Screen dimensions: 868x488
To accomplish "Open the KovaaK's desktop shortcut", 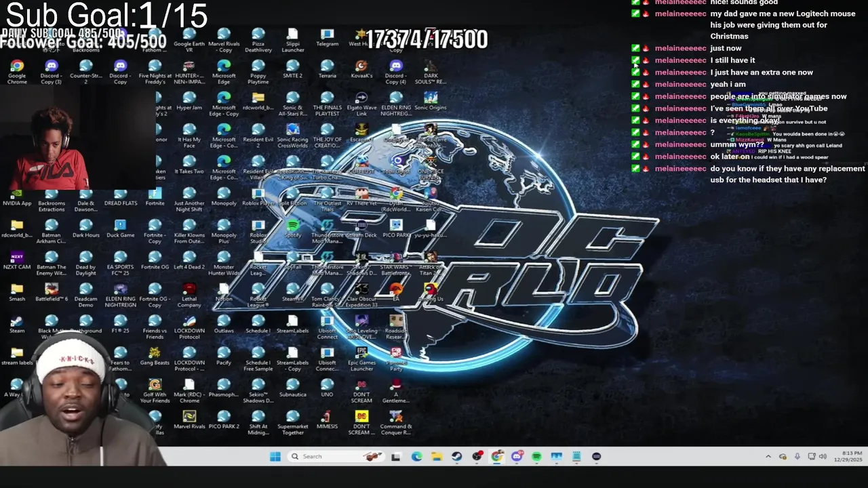I will [x=361, y=68].
